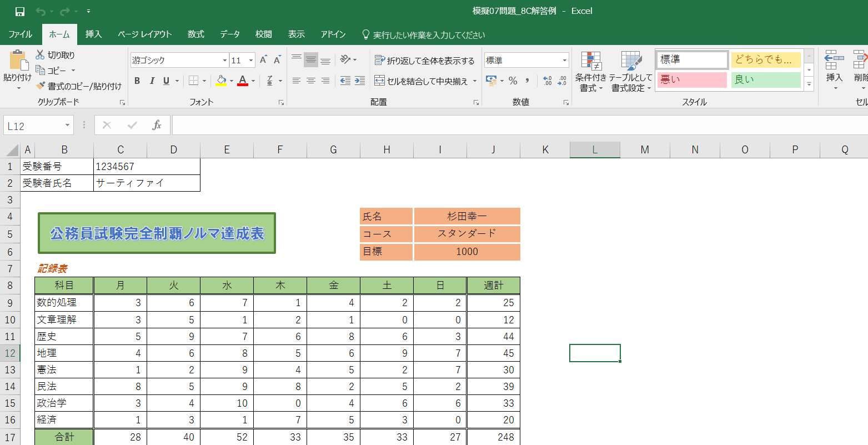Click the Insert Function fx icon
This screenshot has width=868, height=445.
[x=157, y=126]
